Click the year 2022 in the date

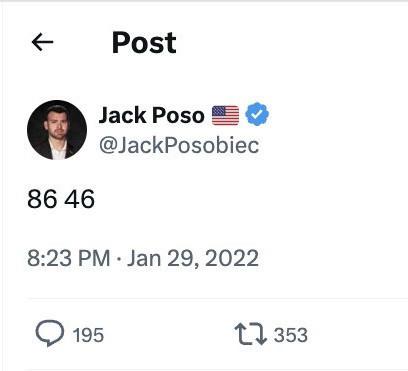(232, 258)
